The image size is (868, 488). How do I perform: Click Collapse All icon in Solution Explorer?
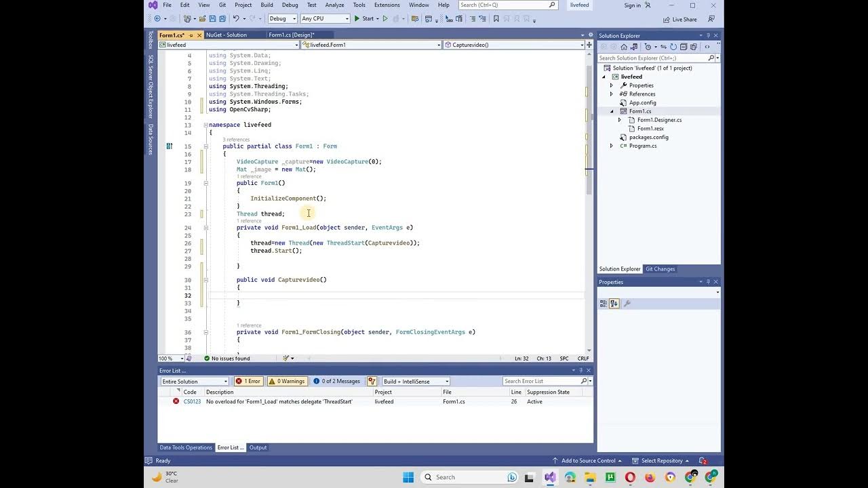click(684, 47)
